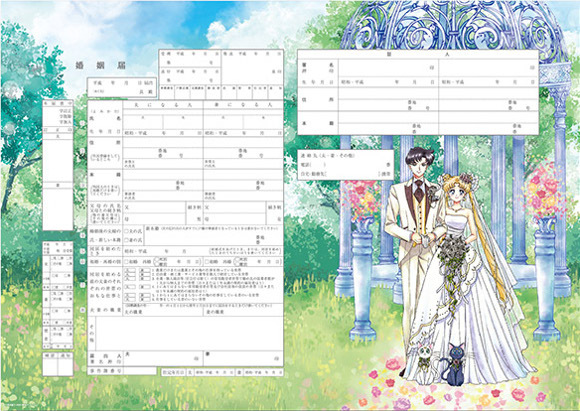Click the large その他 remarks box
Viewport: 580px width, 411px height.
[189, 333]
